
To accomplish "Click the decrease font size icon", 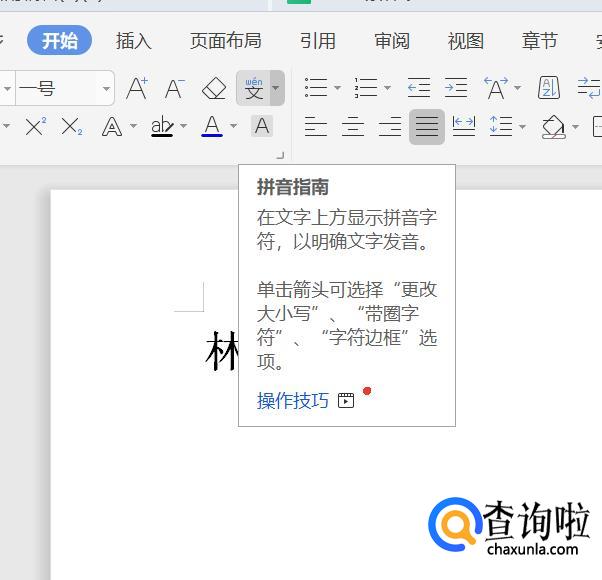I will tap(175, 89).
